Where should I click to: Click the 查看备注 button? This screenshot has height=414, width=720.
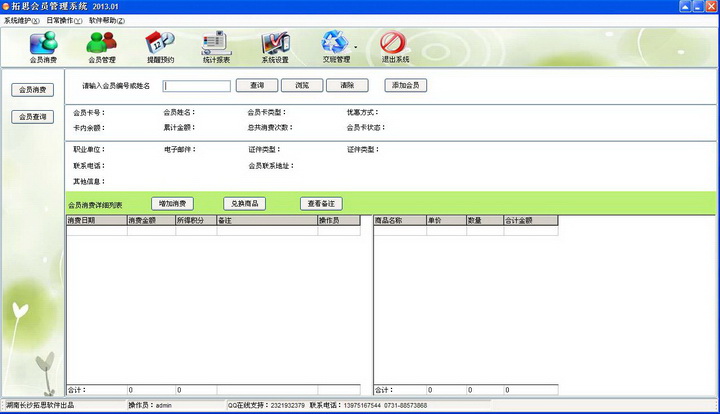(321, 203)
